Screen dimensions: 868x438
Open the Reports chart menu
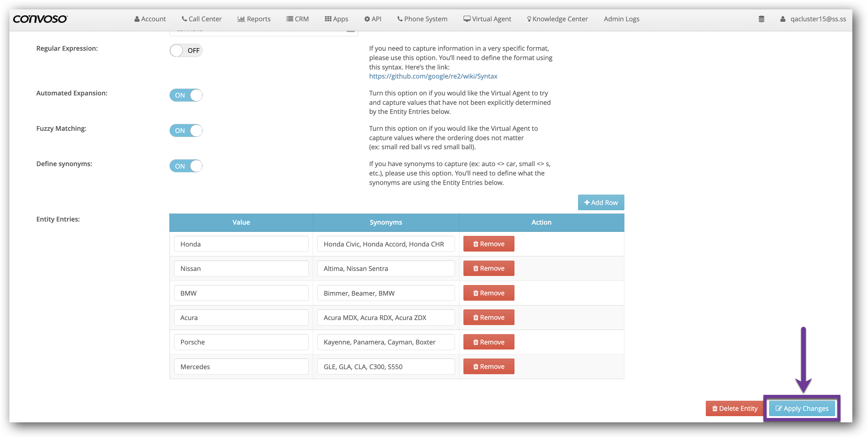254,19
